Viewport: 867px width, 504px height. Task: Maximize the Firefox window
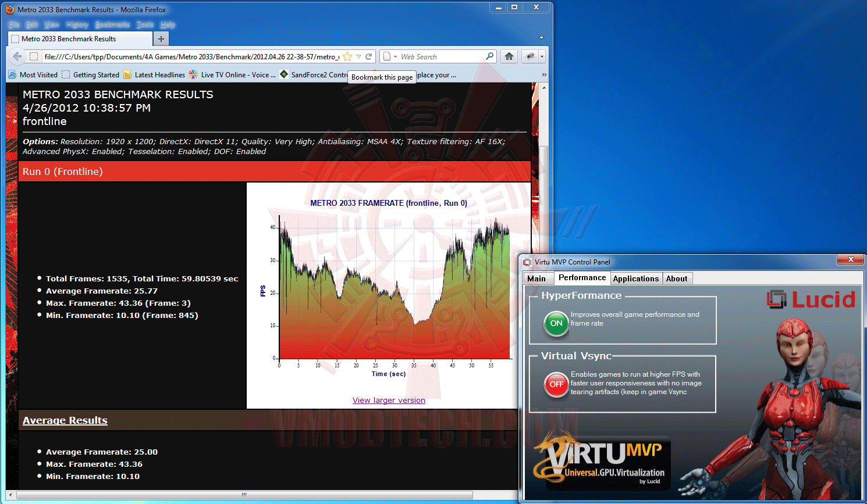[x=514, y=8]
